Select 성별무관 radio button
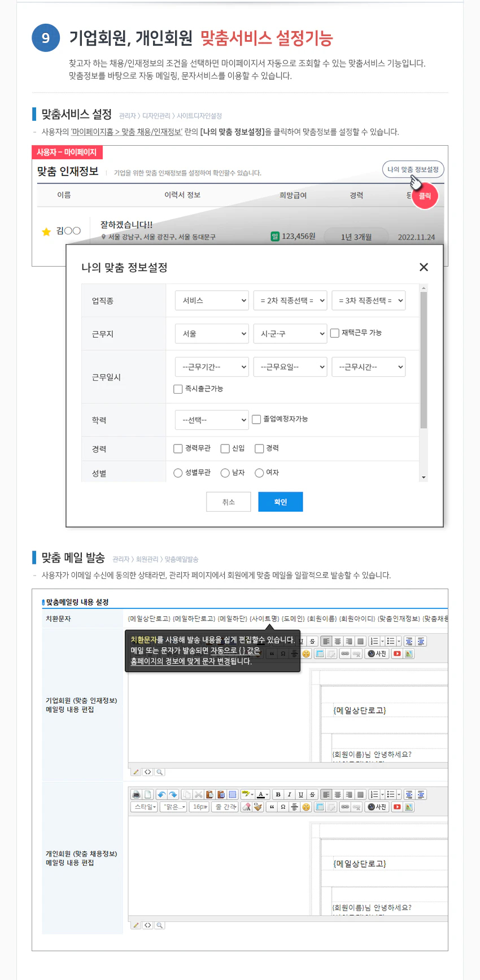Image resolution: width=480 pixels, height=980 pixels. tap(178, 473)
